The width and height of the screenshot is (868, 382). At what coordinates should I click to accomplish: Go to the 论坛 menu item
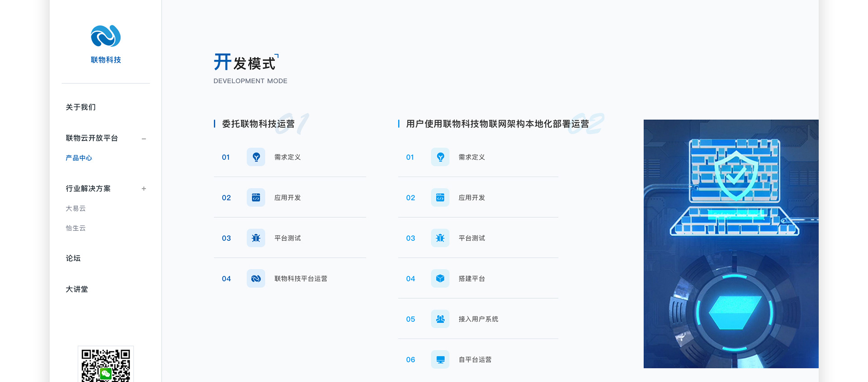pos(73,258)
